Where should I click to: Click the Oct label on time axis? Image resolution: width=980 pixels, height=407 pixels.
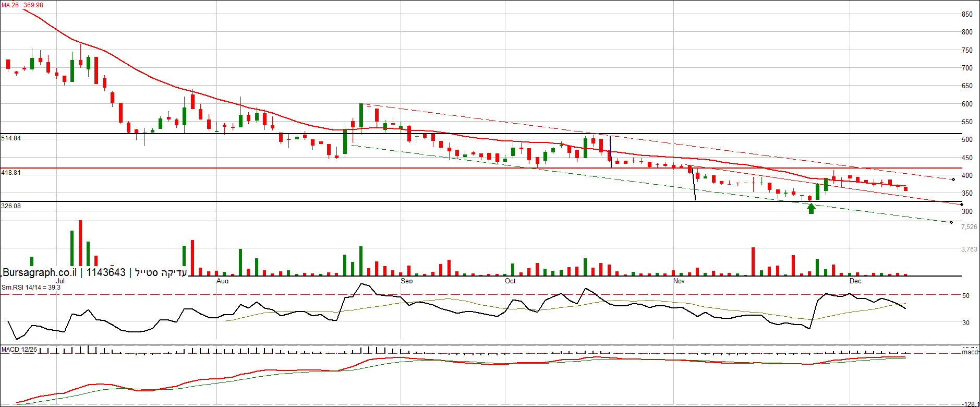pyautogui.click(x=510, y=281)
